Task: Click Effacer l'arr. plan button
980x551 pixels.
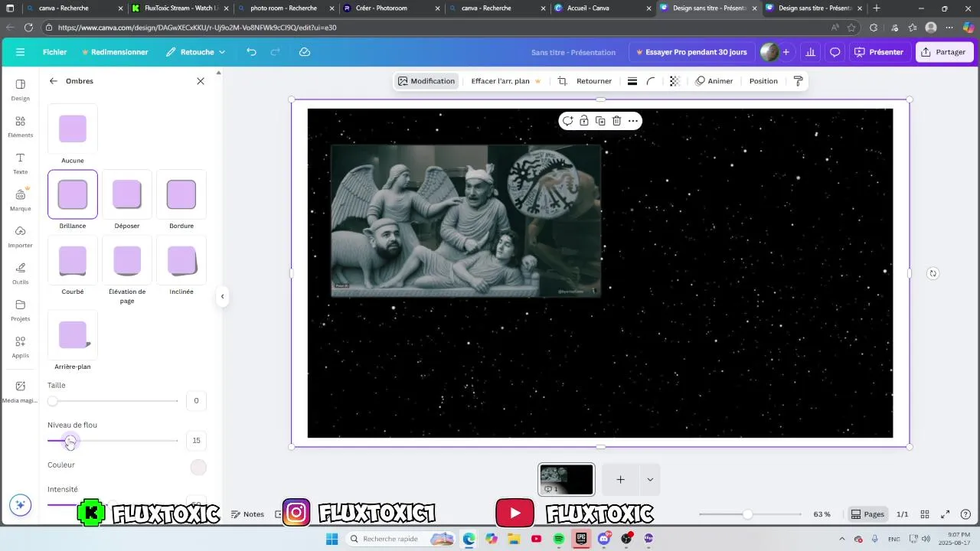Action: tap(505, 81)
